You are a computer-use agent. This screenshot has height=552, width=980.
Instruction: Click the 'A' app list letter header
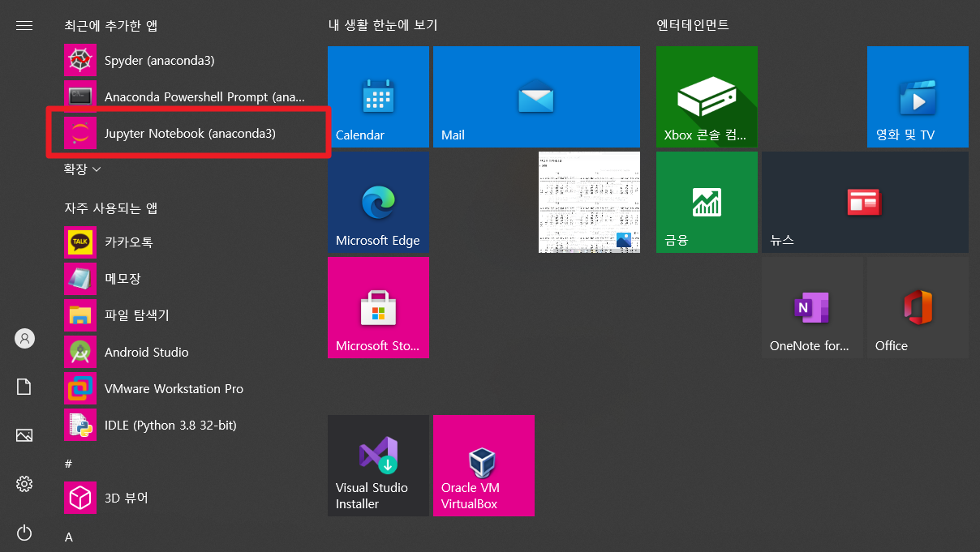tap(69, 537)
